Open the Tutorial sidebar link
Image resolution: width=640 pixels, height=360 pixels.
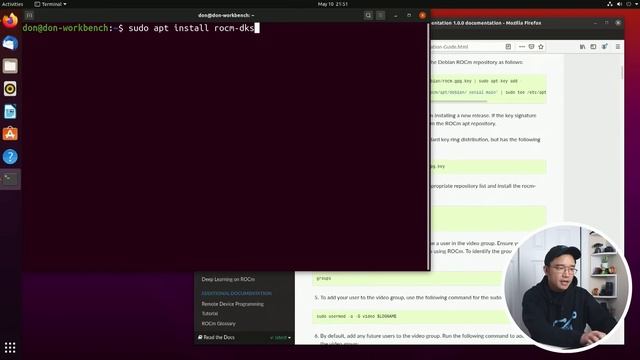210,314
